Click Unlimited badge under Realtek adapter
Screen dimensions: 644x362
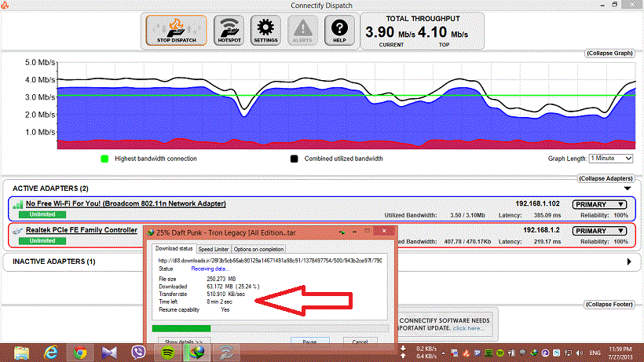pyautogui.click(x=42, y=241)
